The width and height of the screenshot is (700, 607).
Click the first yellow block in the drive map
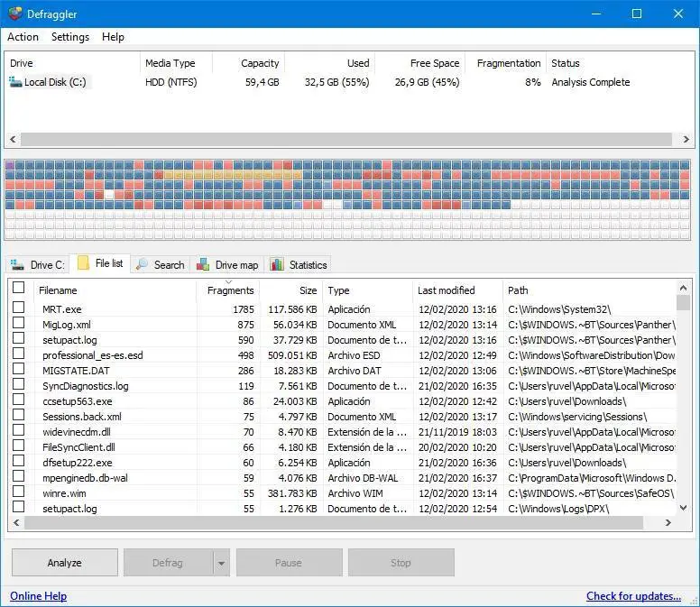pyautogui.click(x=169, y=175)
